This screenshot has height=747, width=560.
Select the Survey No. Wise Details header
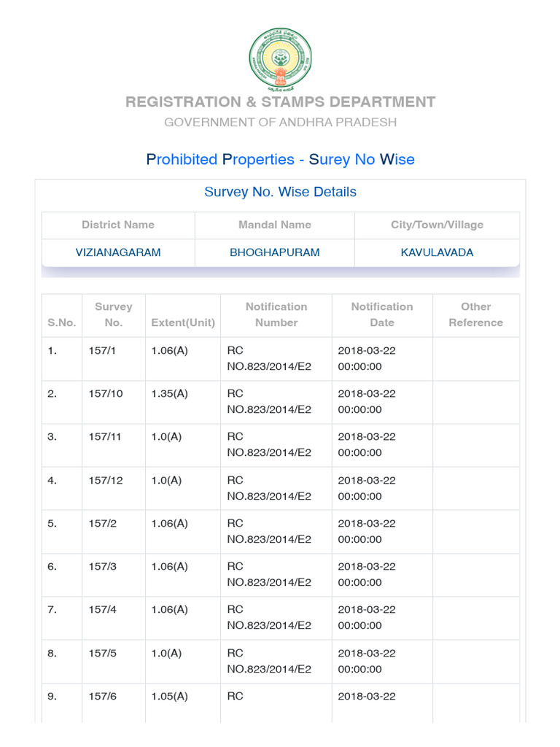click(x=280, y=192)
